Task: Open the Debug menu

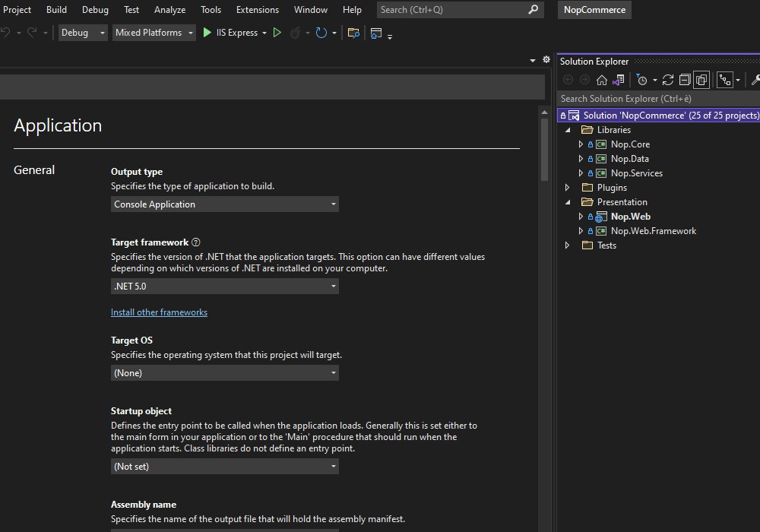Action: point(95,10)
